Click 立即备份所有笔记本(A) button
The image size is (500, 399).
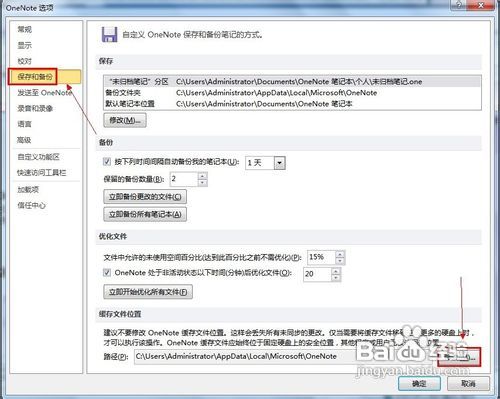pyautogui.click(x=145, y=214)
